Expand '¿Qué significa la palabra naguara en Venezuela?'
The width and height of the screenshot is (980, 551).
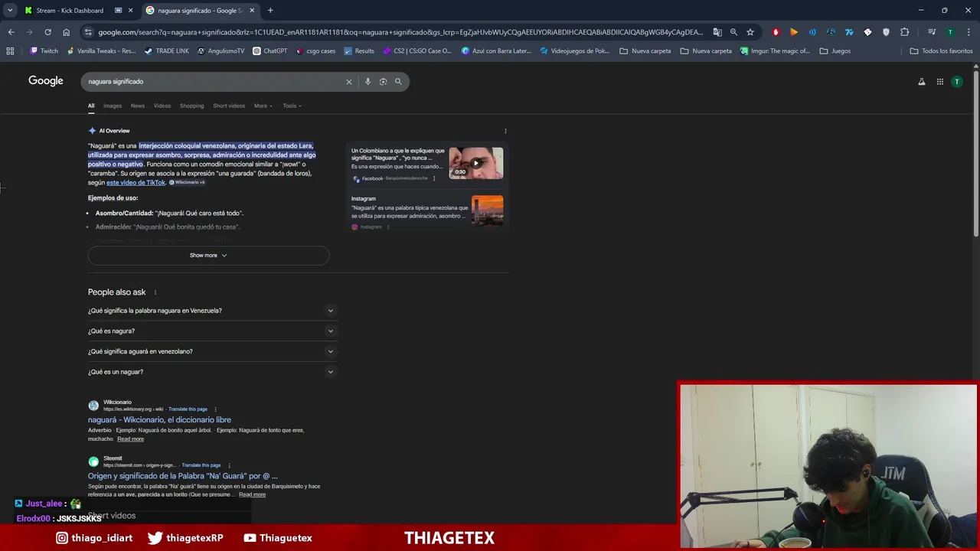[x=211, y=311]
